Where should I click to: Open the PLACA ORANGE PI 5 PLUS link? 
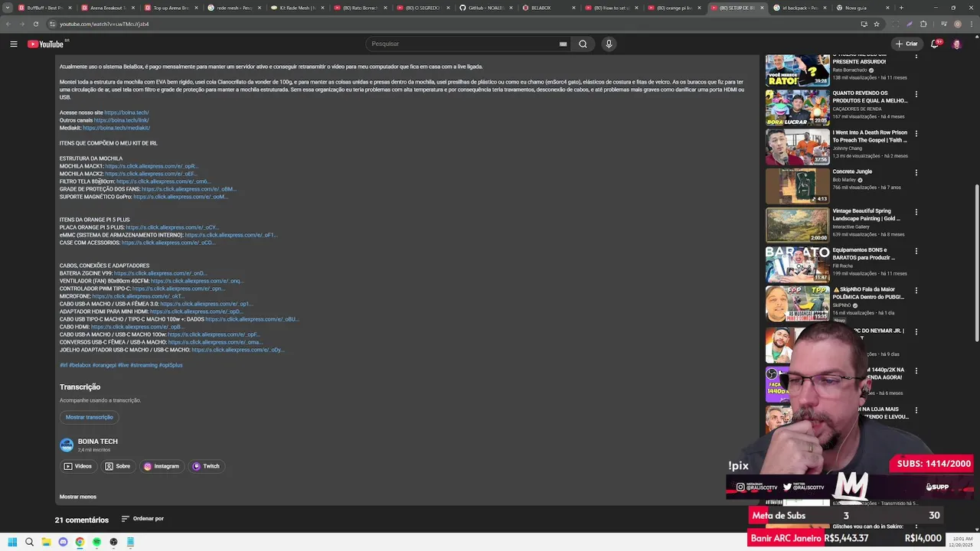pyautogui.click(x=172, y=227)
